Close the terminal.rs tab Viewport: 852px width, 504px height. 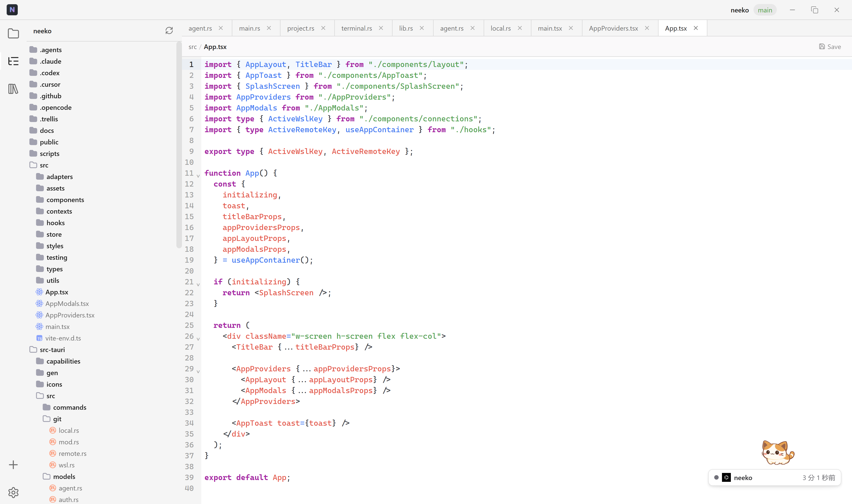coord(381,28)
